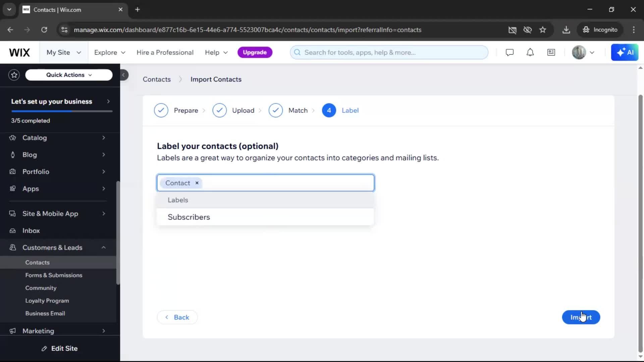
Task: Open Community in the sidebar
Action: point(41,288)
